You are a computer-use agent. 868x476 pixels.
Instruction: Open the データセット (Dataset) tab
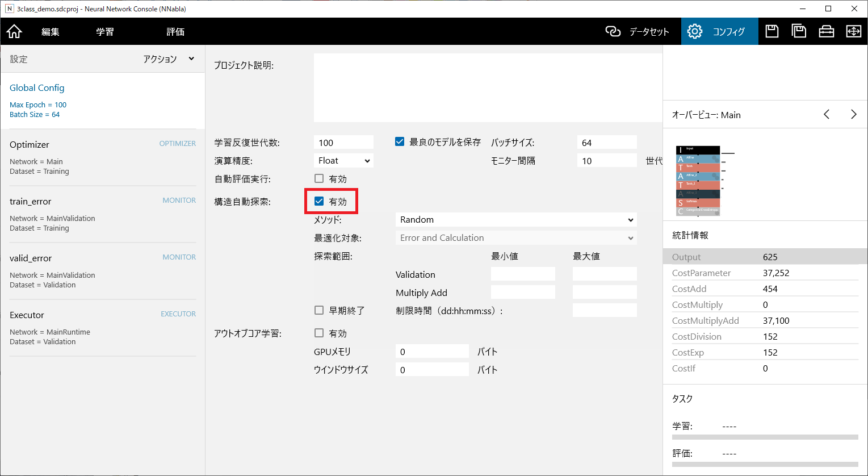[638, 32]
